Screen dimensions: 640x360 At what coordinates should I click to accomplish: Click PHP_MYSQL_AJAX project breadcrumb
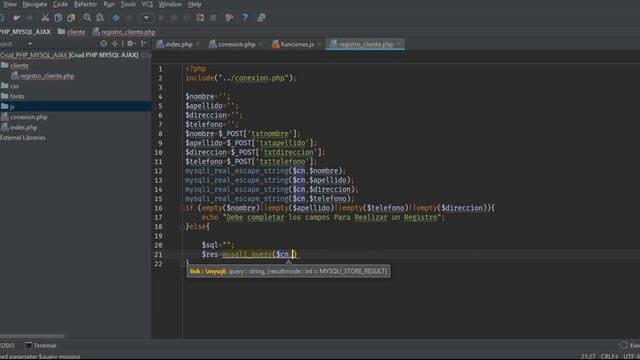point(25,32)
